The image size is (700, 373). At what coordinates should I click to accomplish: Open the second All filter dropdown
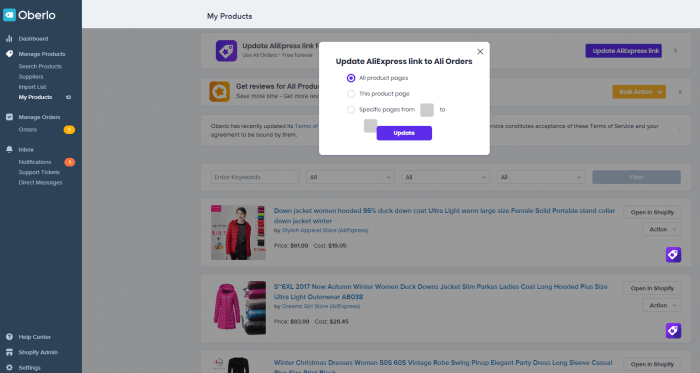pos(446,177)
